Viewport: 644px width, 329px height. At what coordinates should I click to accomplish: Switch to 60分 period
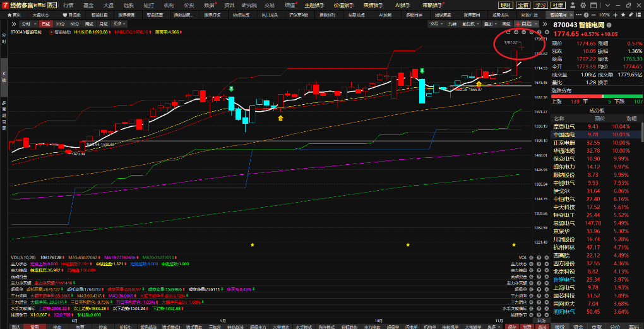(x=73, y=23)
